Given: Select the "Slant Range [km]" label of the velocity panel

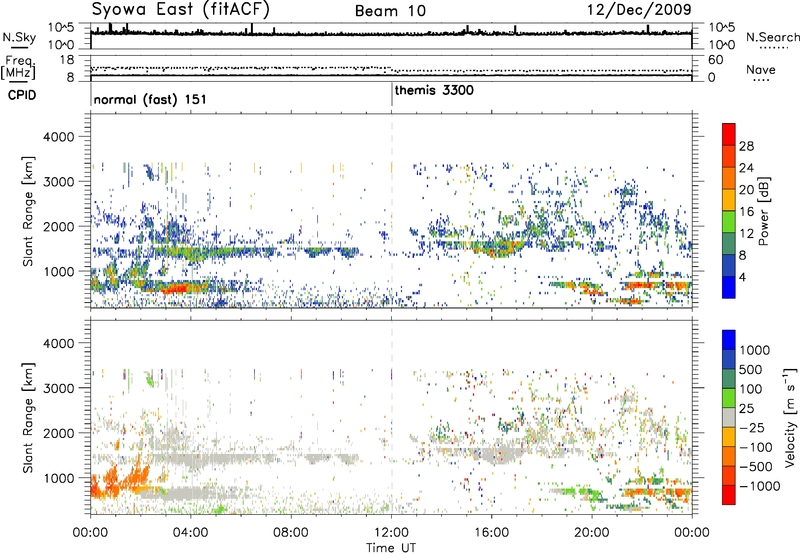Looking at the screenshot, I should 28,418.
